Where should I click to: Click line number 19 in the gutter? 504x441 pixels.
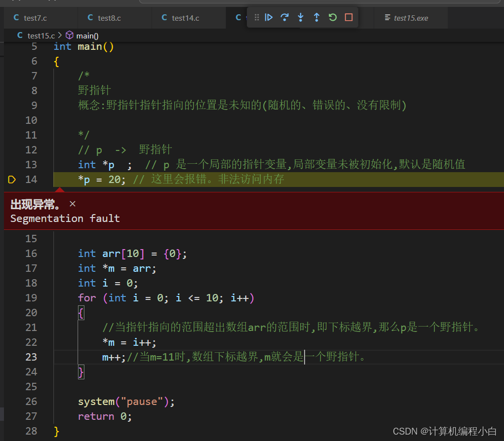point(31,298)
